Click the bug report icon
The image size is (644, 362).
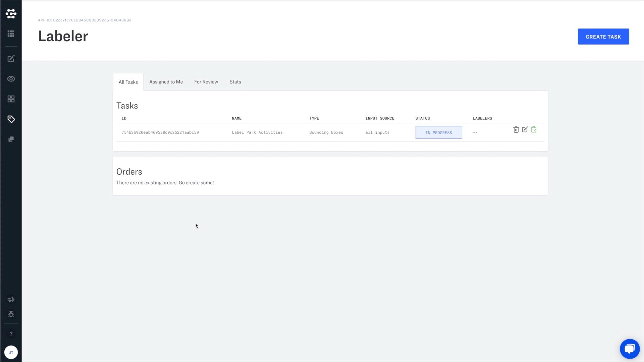pyautogui.click(x=11, y=314)
